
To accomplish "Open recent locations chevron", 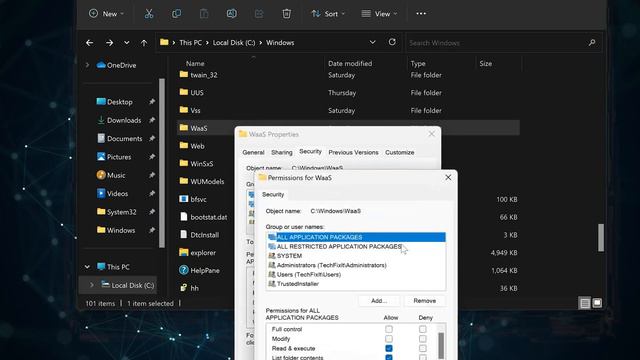I will (127, 42).
